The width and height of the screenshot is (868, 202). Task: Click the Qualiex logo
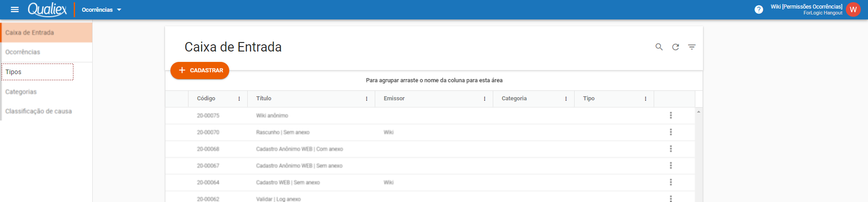pyautogui.click(x=47, y=9)
